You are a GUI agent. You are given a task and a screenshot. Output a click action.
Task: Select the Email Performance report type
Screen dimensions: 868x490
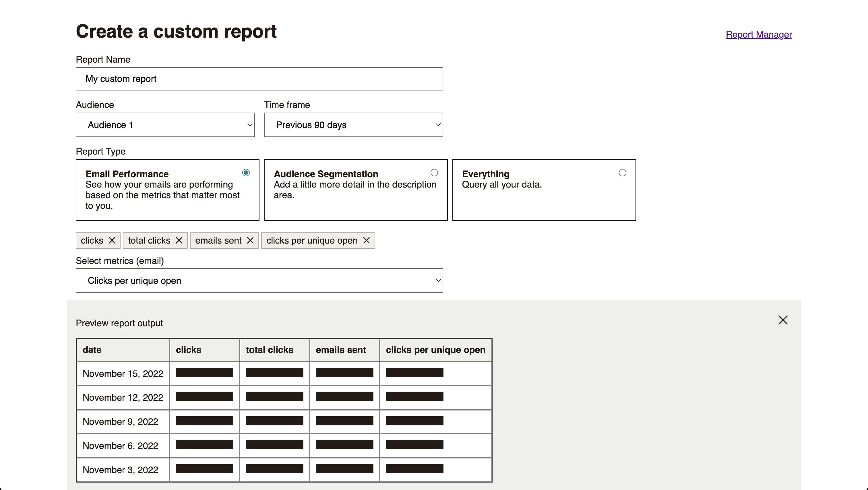[246, 173]
